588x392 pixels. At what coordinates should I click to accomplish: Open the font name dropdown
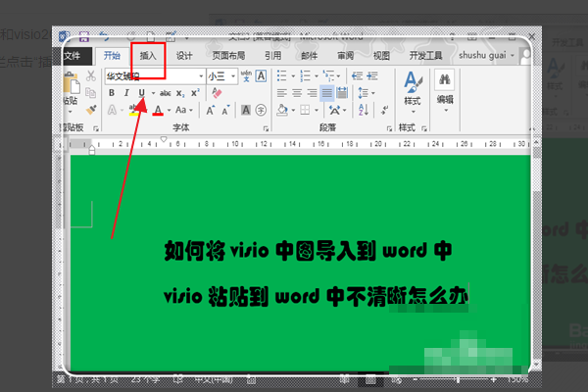pos(201,76)
